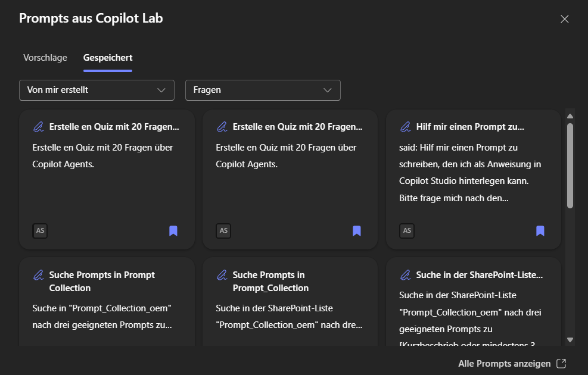Image resolution: width=588 pixels, height=375 pixels.
Task: Click the scrollbar up arrow
Action: point(570,116)
